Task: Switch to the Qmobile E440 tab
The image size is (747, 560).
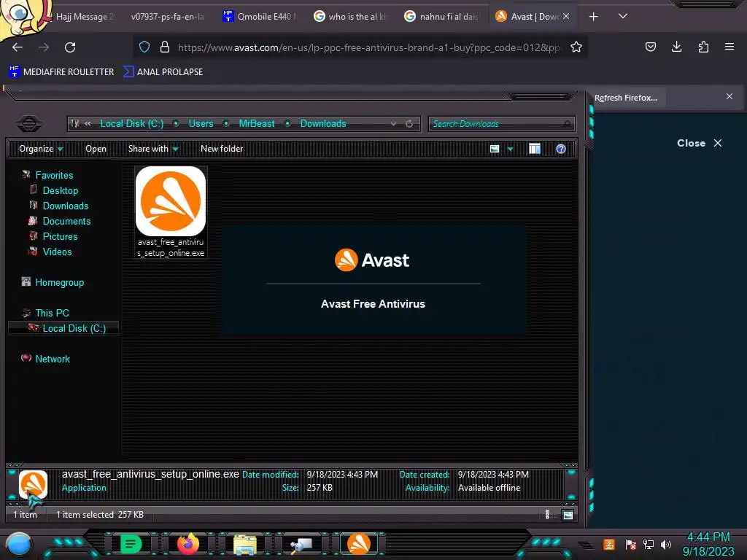Action: [x=260, y=17]
